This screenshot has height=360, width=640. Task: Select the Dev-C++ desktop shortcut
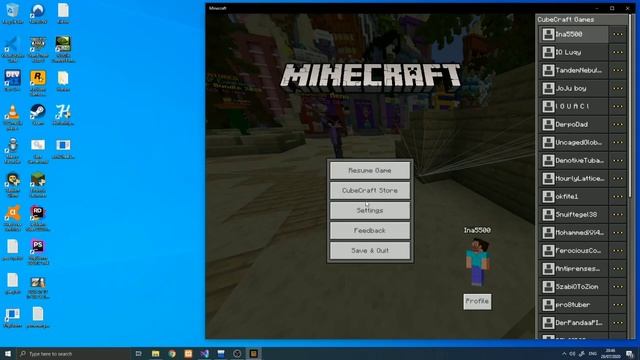[13, 81]
